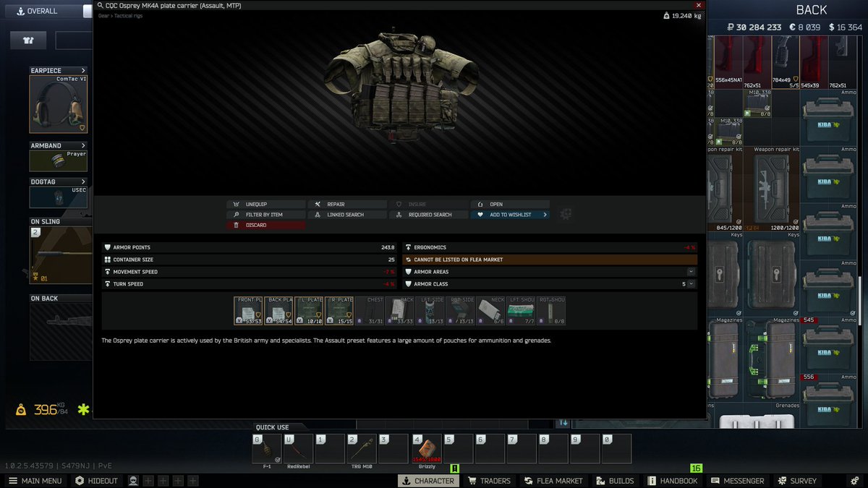The height and width of the screenshot is (488, 868).
Task: Click the USEC dogtag item
Action: [59, 197]
